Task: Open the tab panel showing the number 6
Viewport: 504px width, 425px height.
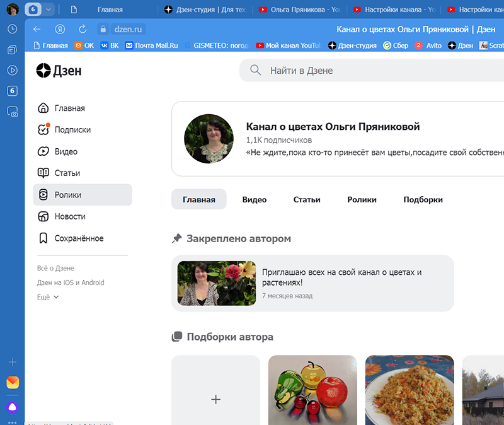Action: [x=11, y=91]
